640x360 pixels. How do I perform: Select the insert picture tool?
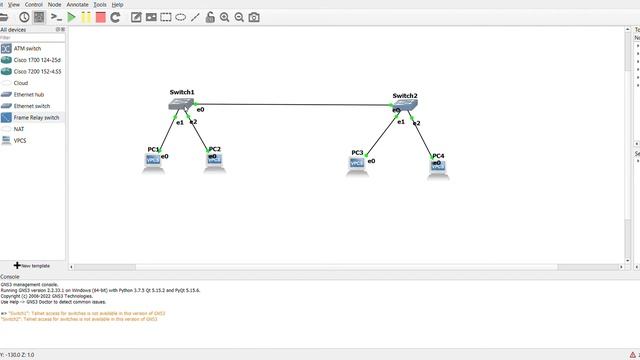151,17
